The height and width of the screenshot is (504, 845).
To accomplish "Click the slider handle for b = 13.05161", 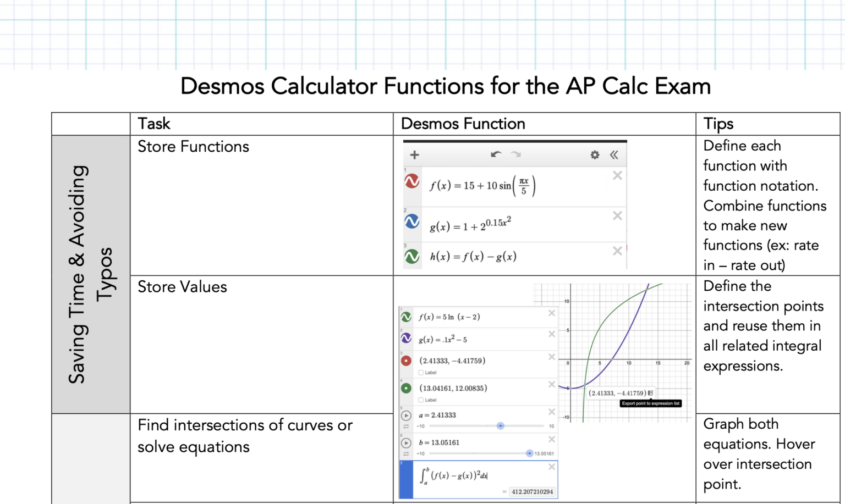I will click(x=529, y=453).
